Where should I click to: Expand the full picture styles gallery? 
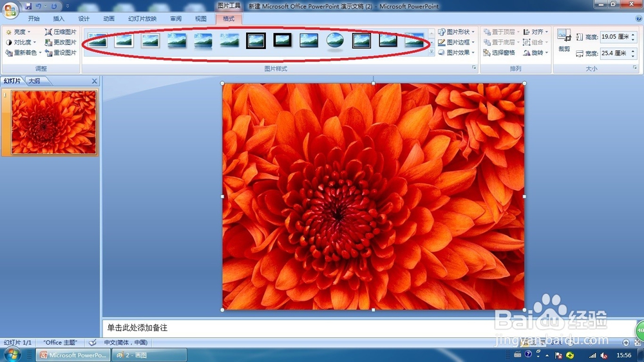431,53
